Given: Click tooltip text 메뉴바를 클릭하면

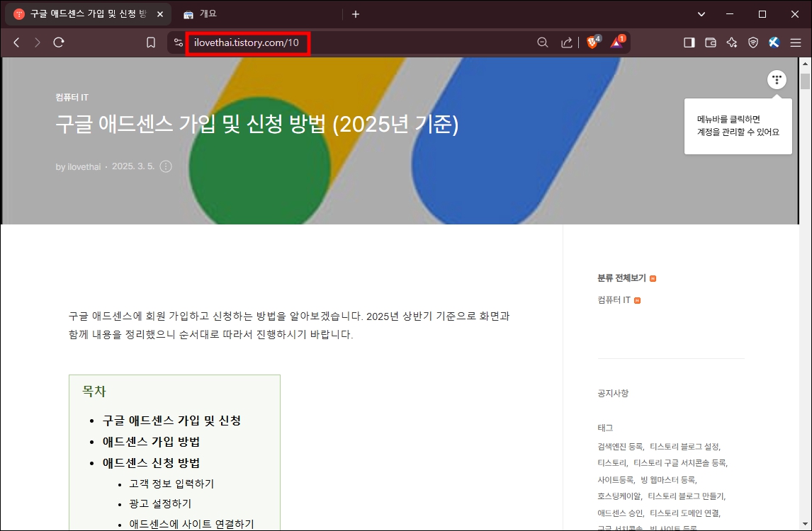Looking at the screenshot, I should coord(728,119).
